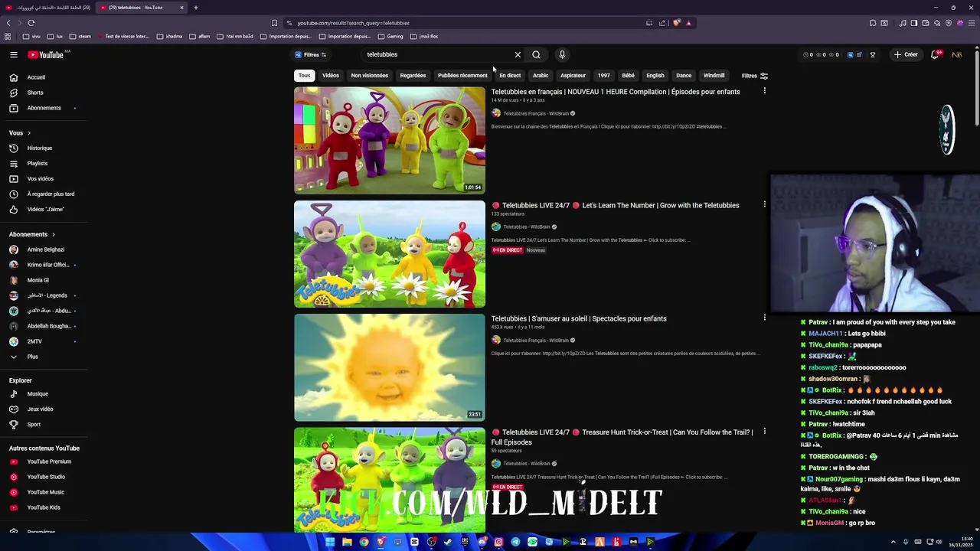Viewport: 980px width, 551px height.
Task: Open Playlists in the sidebar
Action: 38,163
